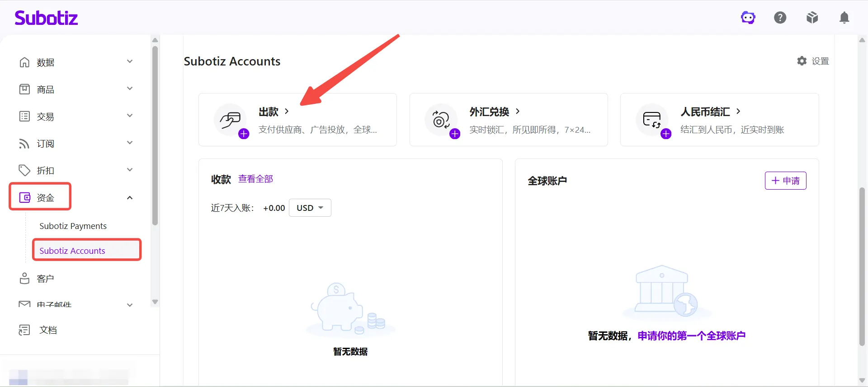
Task: Click the sidebar scrollbar thumb
Action: [155, 135]
